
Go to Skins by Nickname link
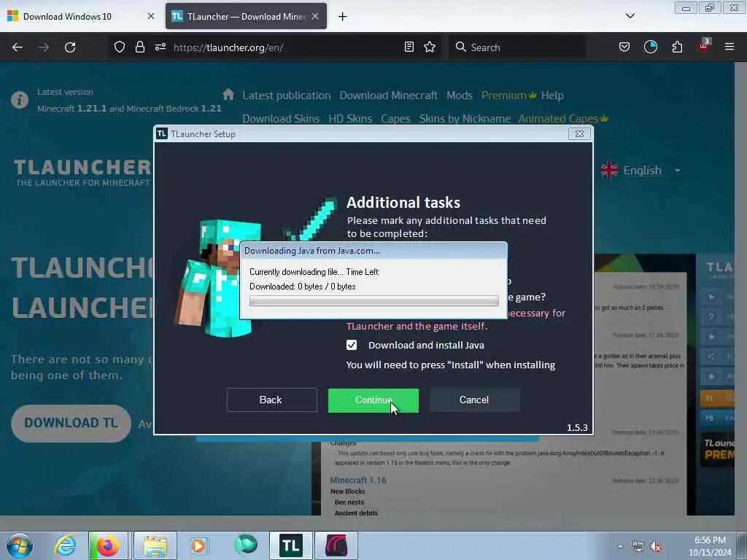click(465, 119)
